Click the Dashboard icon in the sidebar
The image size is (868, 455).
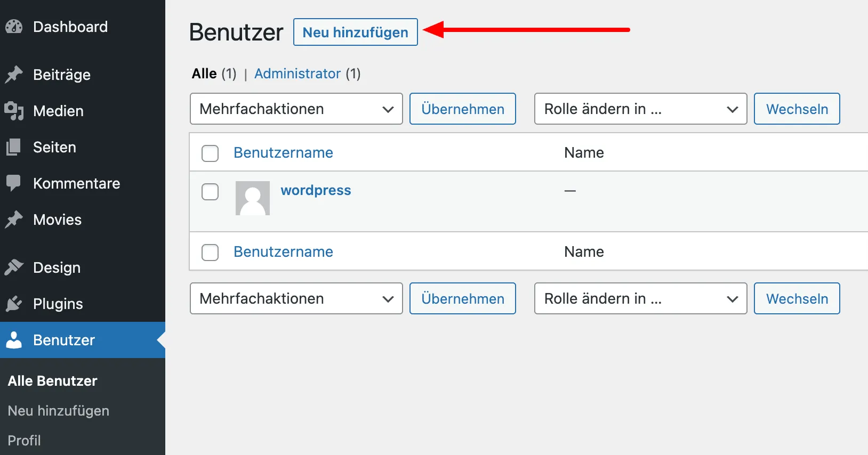coord(14,26)
